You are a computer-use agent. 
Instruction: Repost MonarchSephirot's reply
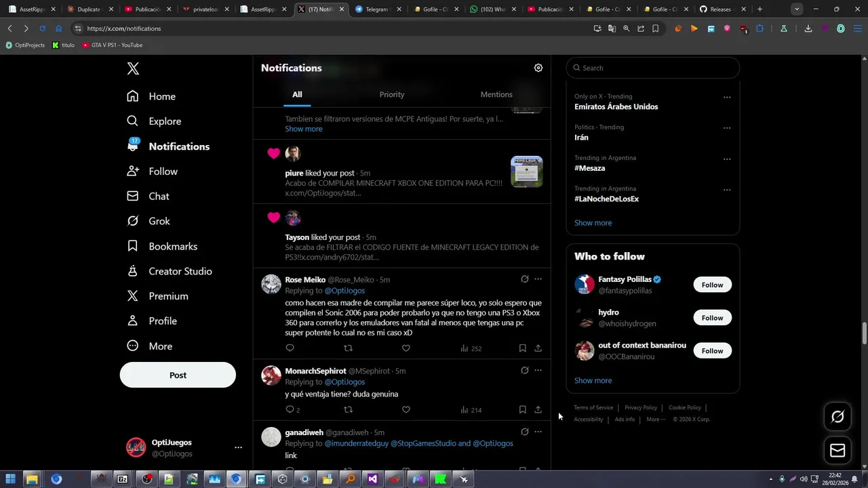pyautogui.click(x=348, y=409)
